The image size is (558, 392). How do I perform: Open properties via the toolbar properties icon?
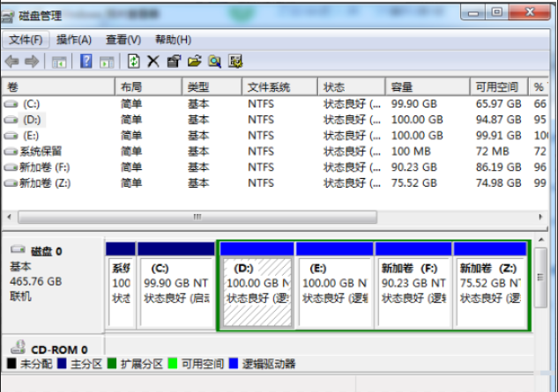(173, 61)
